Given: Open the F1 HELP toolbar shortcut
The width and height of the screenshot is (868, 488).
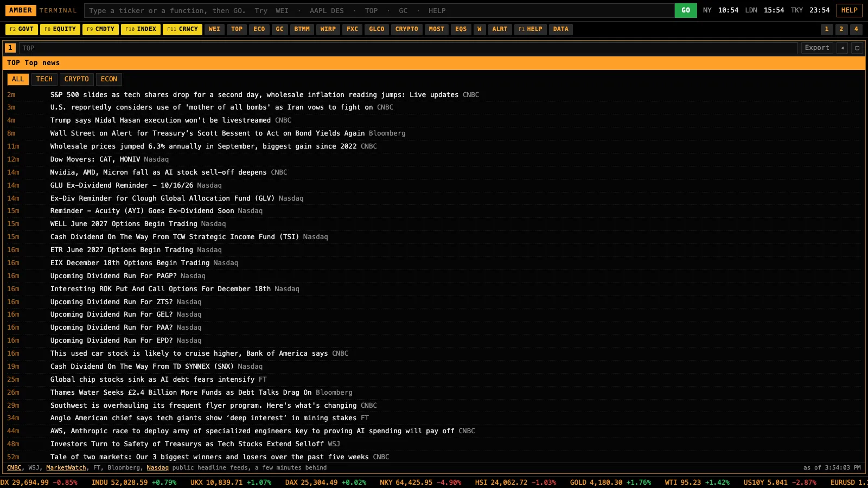Looking at the screenshot, I should pyautogui.click(x=531, y=29).
